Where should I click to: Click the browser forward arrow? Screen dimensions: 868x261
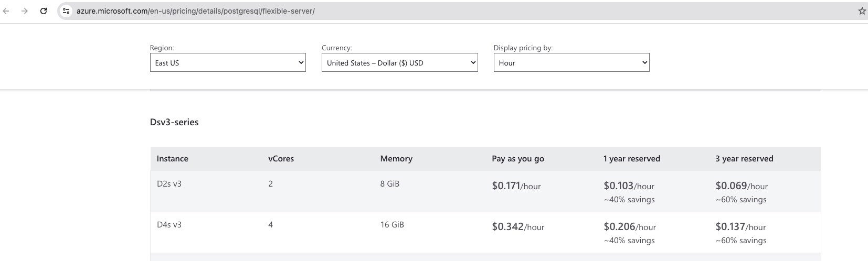pos(25,11)
